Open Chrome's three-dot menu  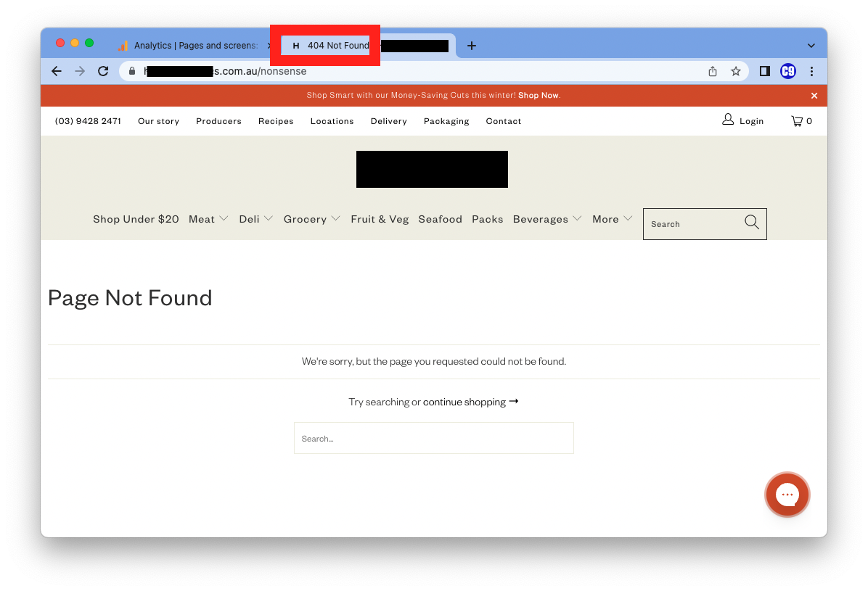[811, 71]
